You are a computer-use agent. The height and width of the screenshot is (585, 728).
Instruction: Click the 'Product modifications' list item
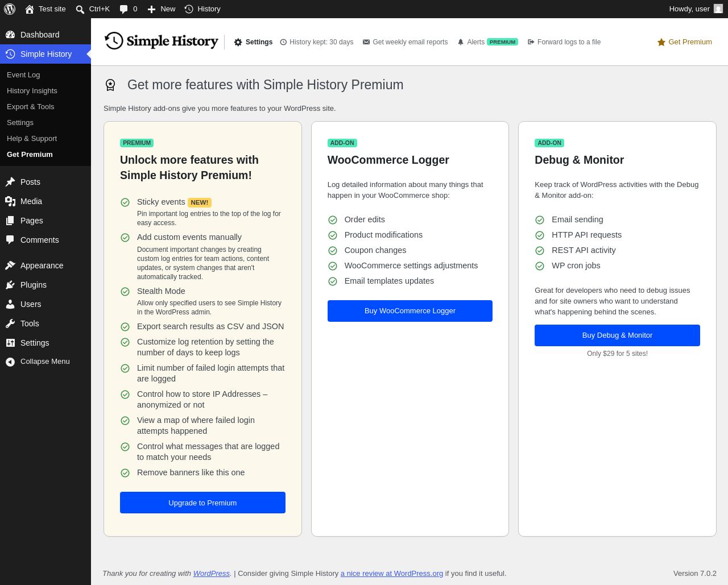pos(383,235)
